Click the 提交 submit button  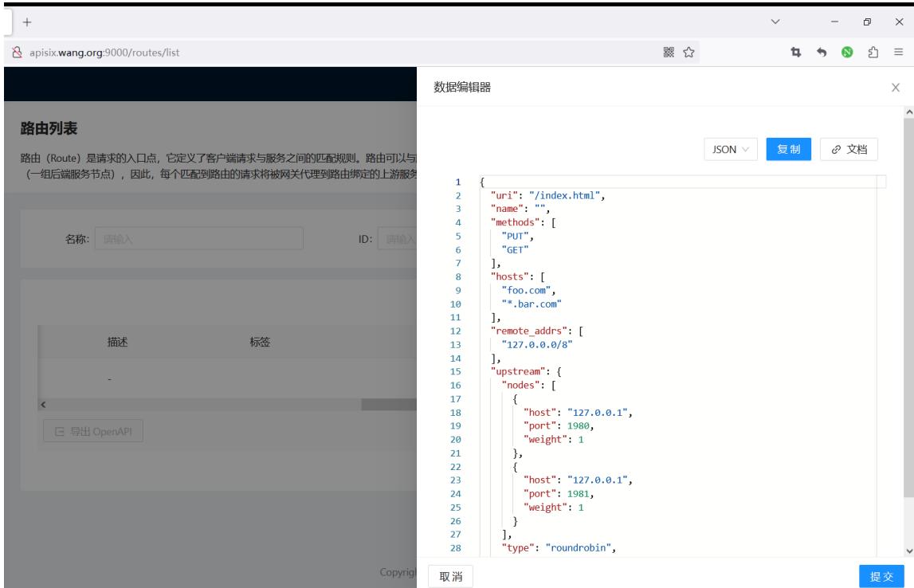click(881, 576)
